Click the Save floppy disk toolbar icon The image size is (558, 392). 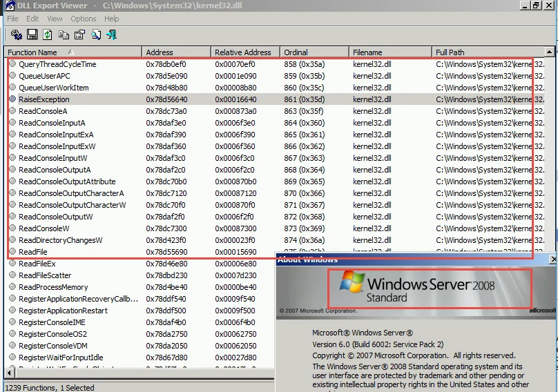pyautogui.click(x=32, y=35)
